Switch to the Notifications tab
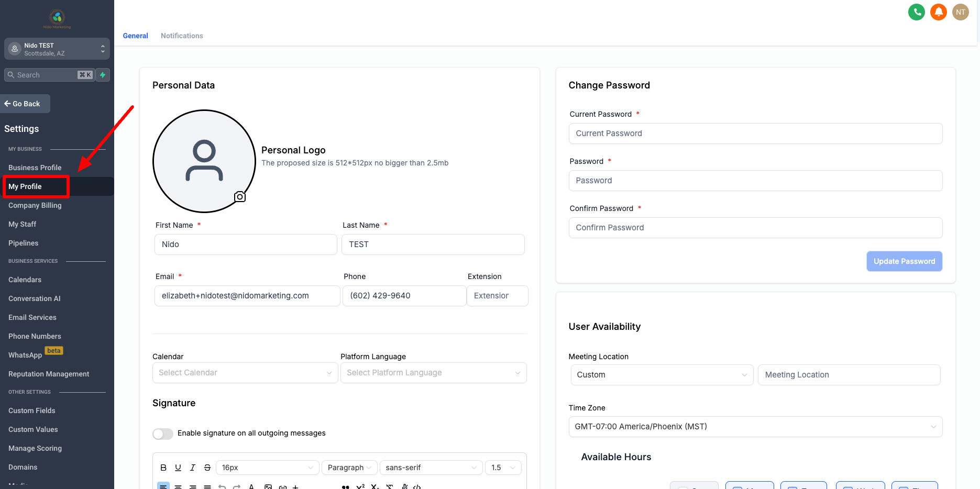 coord(182,36)
